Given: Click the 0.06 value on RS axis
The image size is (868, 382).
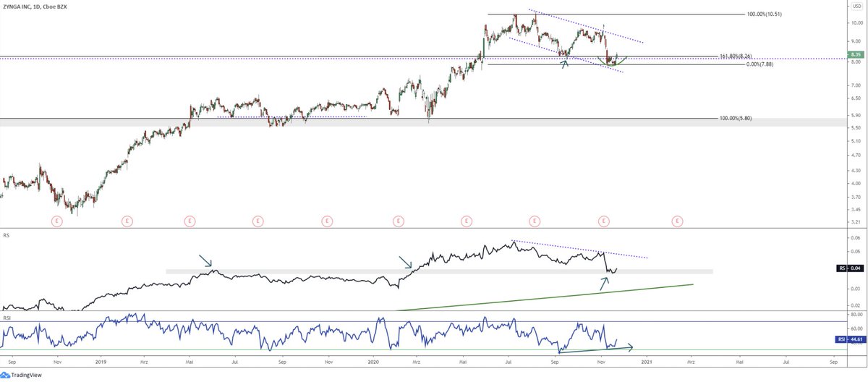Looking at the screenshot, I should (x=857, y=238).
